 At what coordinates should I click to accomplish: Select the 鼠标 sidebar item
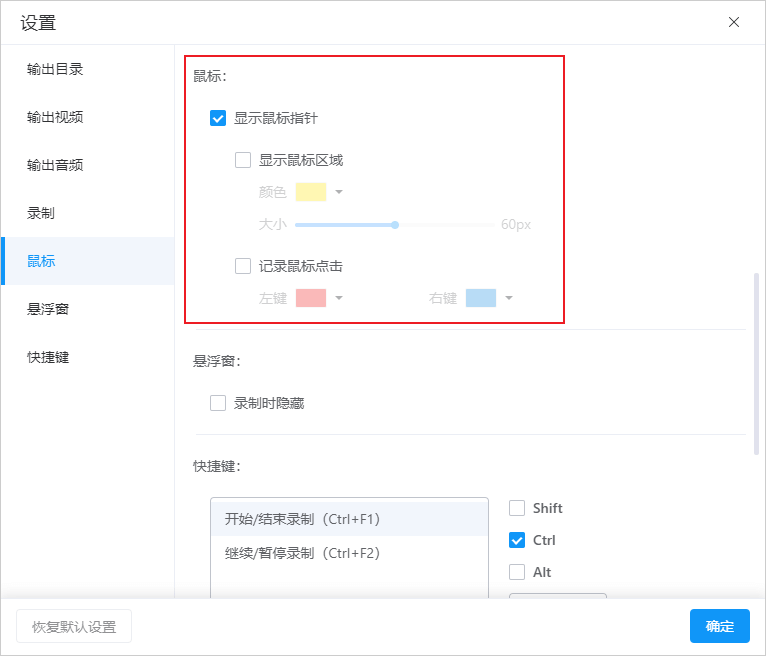(x=88, y=261)
